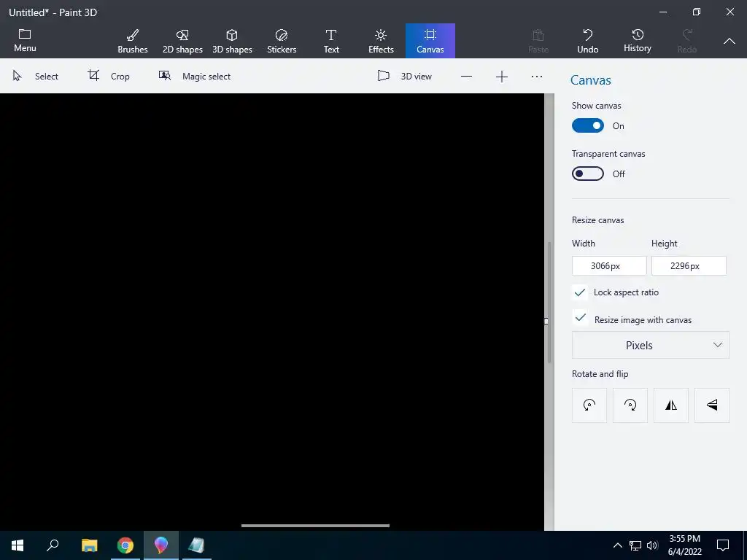Open the Pixels unit dropdown
The width and height of the screenshot is (747, 560).
click(x=650, y=345)
